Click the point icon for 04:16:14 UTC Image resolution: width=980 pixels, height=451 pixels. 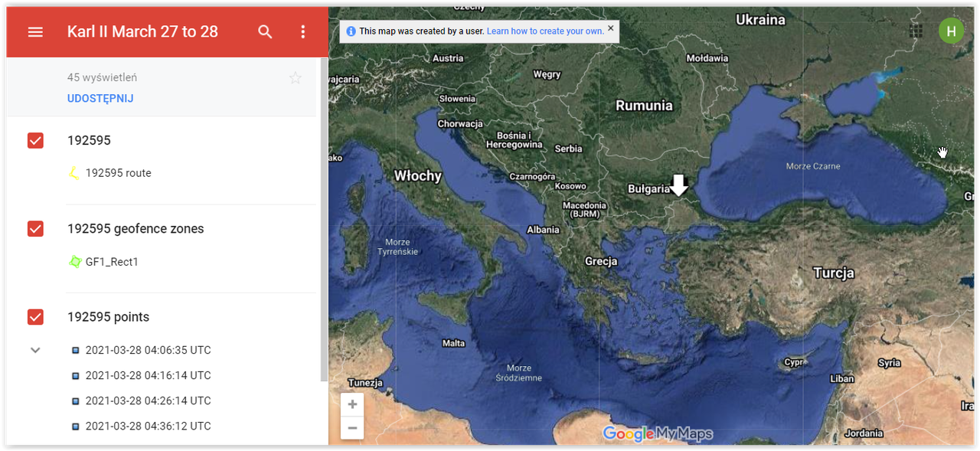(75, 376)
